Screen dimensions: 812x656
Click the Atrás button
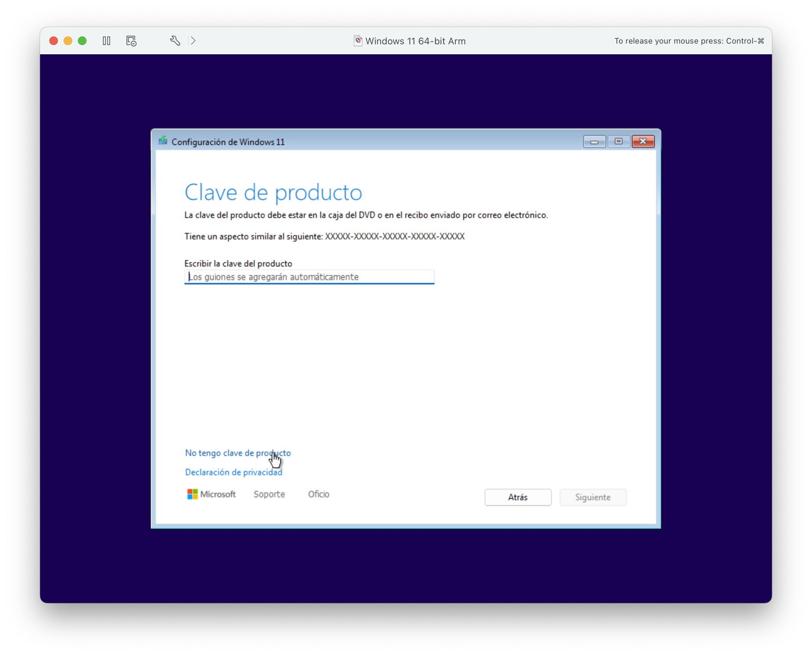point(518,497)
